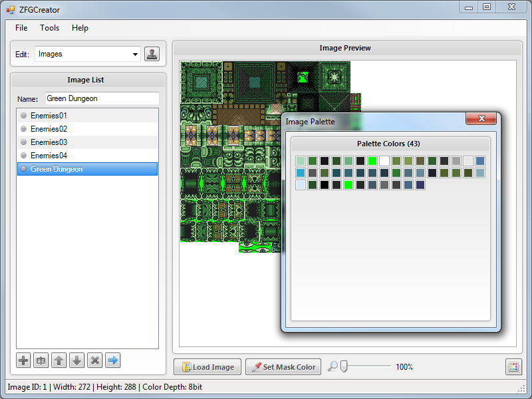Click the status bar Image ID text

click(x=27, y=387)
